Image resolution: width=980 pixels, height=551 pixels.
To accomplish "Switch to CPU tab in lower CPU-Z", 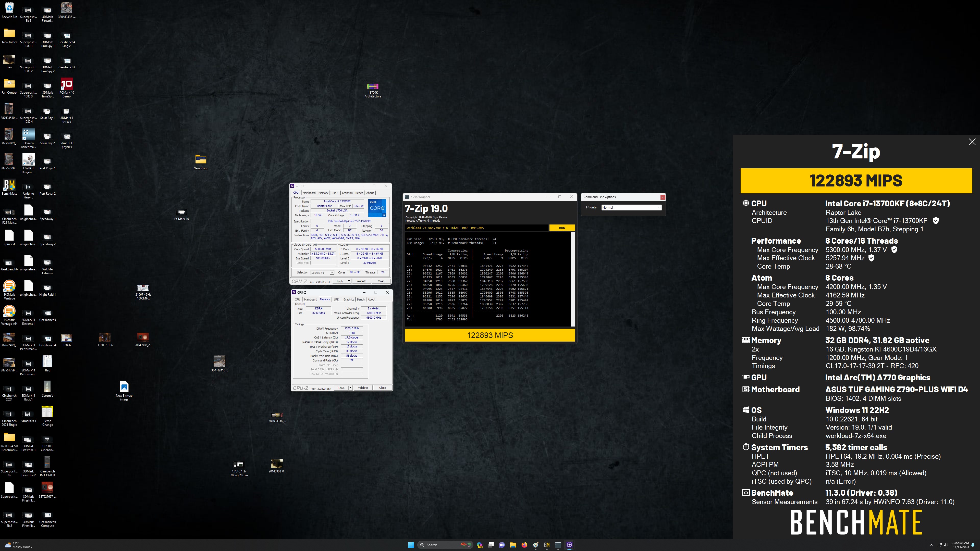I will pos(297,299).
